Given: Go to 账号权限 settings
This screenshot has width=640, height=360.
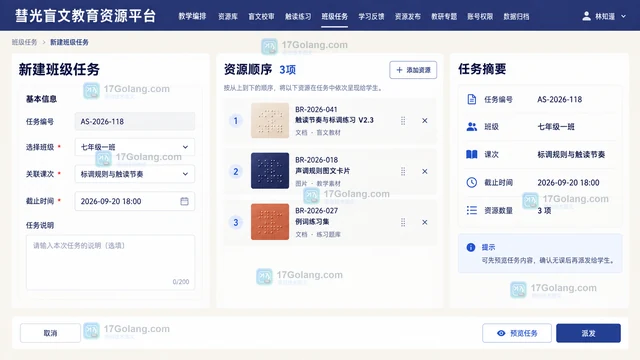Looking at the screenshot, I should (480, 16).
